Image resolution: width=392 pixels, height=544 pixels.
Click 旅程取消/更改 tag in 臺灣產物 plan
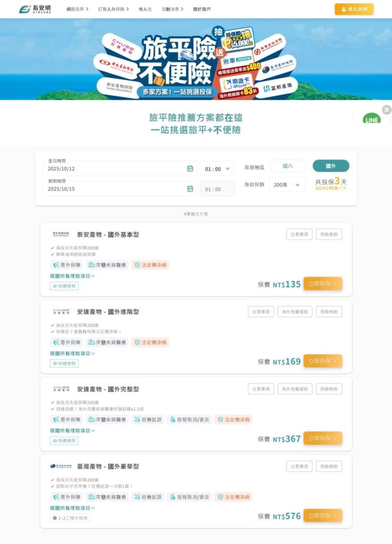190,497
